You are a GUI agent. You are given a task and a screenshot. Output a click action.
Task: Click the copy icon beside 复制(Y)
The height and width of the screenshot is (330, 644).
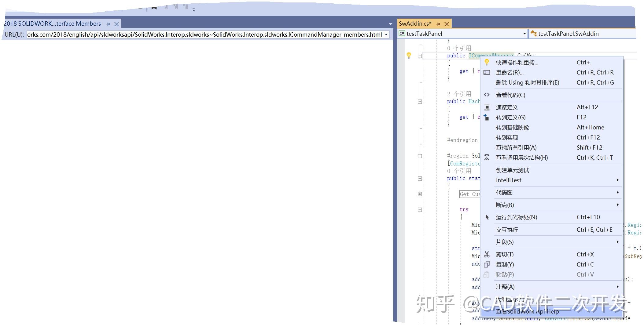487,264
